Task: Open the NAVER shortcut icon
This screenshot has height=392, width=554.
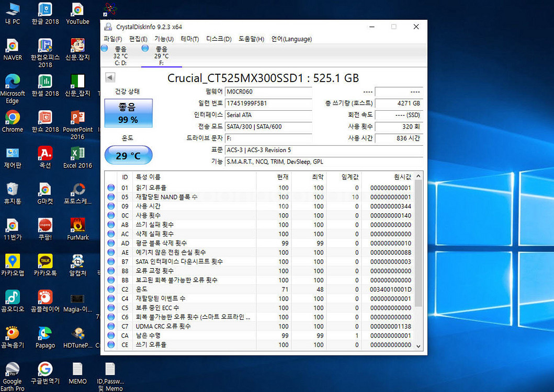Action: 13,50
